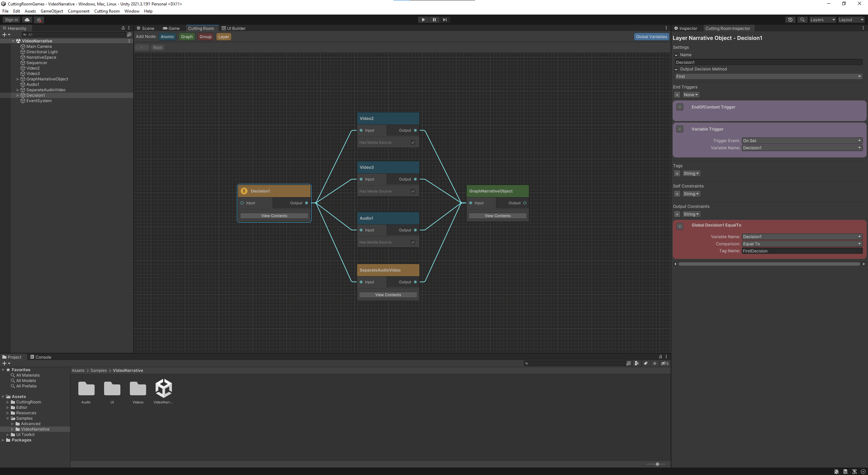The width and height of the screenshot is (868, 475).
Task: Click add Tags plus button
Action: click(x=677, y=174)
